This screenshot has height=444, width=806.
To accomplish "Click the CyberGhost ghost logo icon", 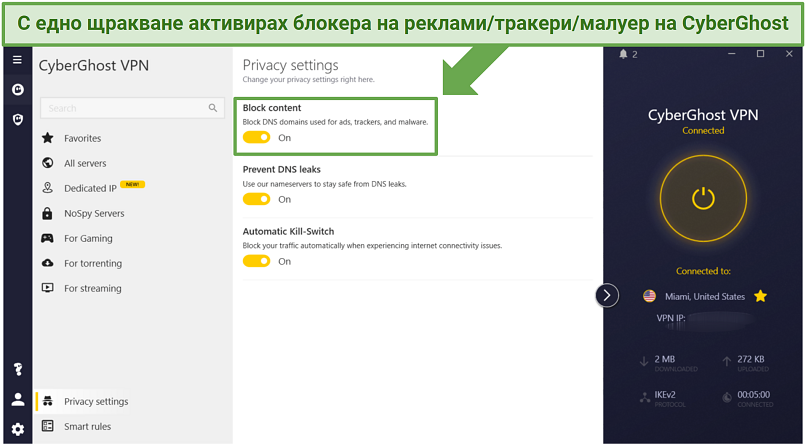I will 17,90.
